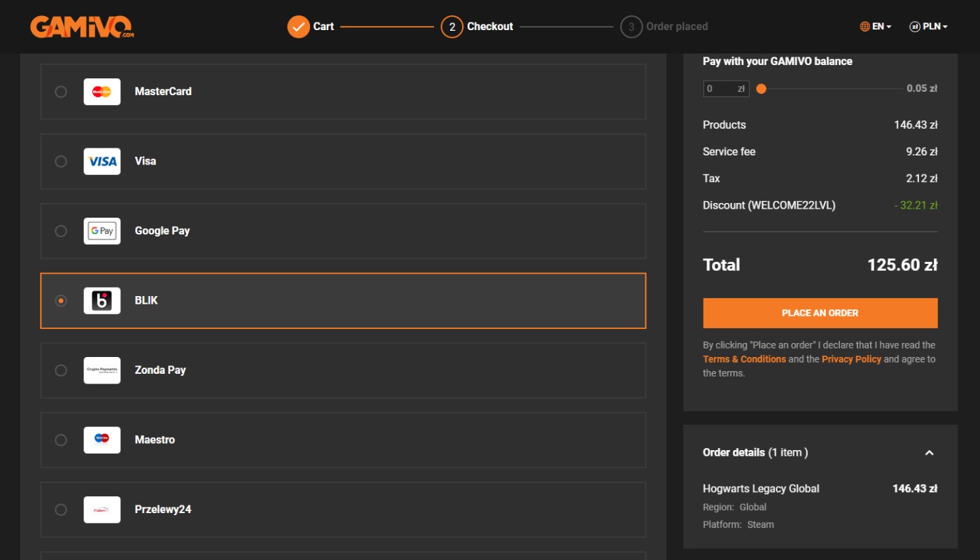Select the Visa radio button
Viewport: 980px width, 560px height.
coord(61,161)
